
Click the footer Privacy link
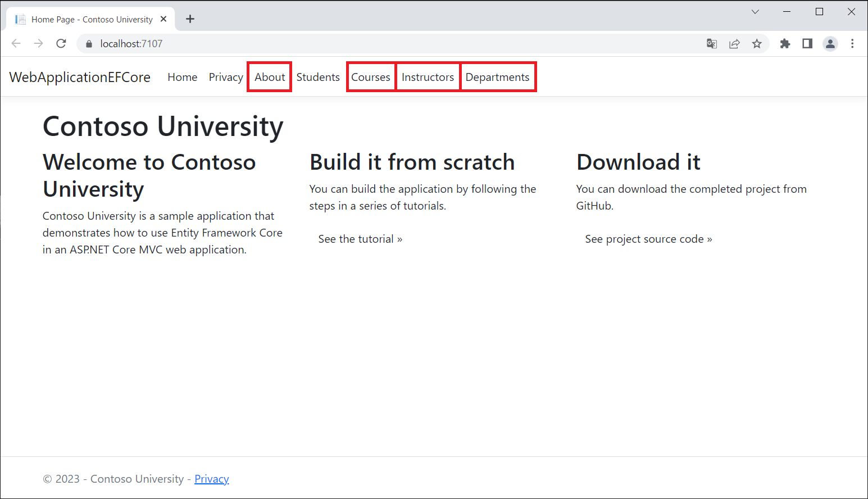tap(212, 479)
